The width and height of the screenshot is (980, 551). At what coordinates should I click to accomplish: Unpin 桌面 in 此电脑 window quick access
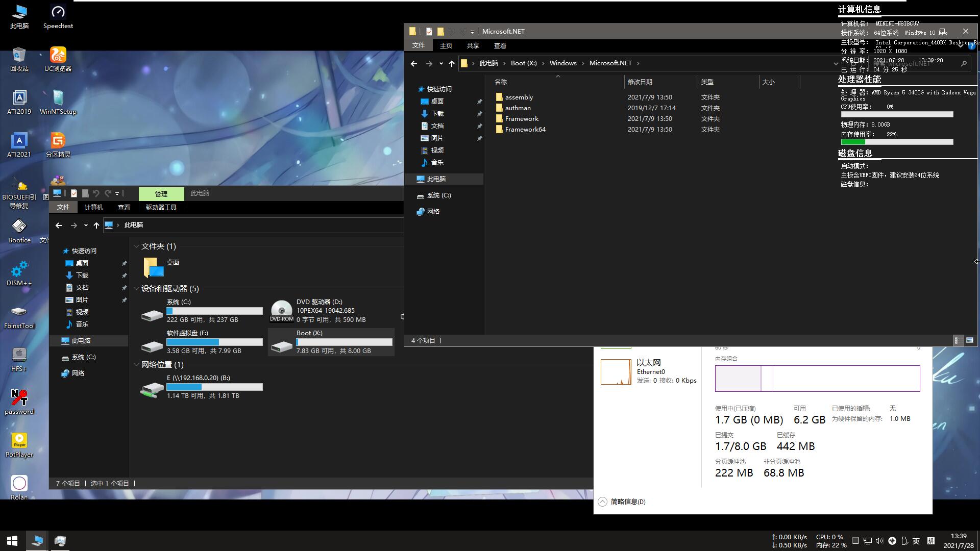(124, 263)
